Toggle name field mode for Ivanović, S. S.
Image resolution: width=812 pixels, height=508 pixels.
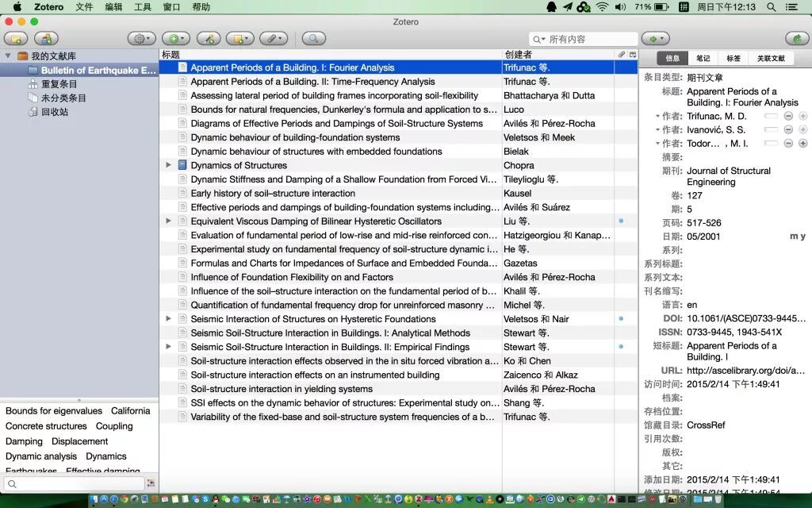(771, 129)
